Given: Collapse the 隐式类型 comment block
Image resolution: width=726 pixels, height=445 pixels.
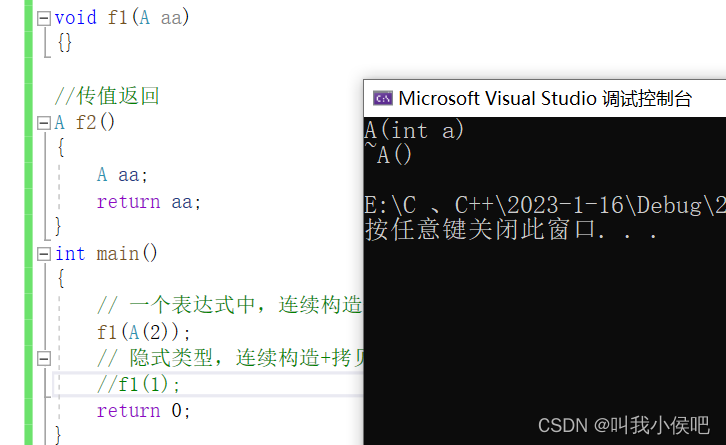Looking at the screenshot, I should click(43, 358).
